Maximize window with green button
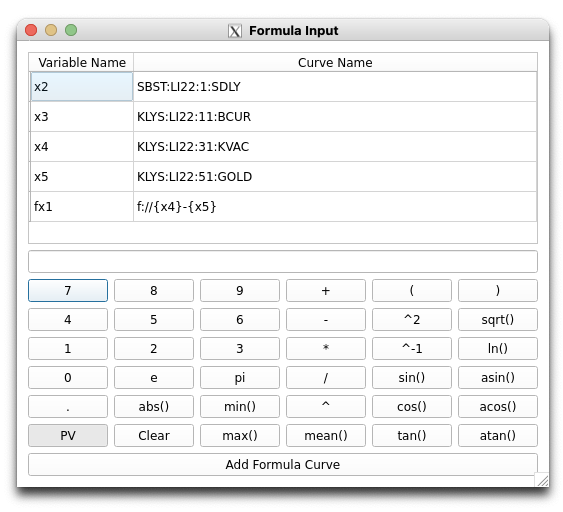Image resolution: width=563 pixels, height=512 pixels. tap(71, 30)
